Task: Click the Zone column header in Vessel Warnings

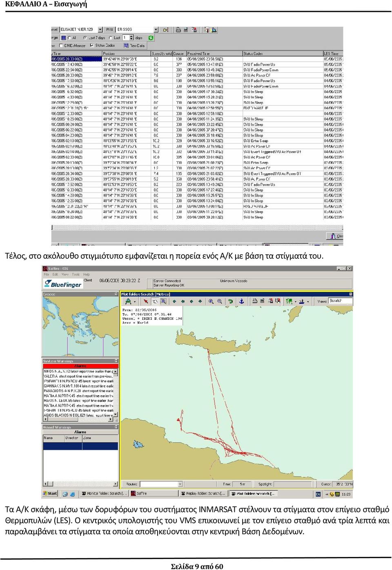Action: [100, 438]
